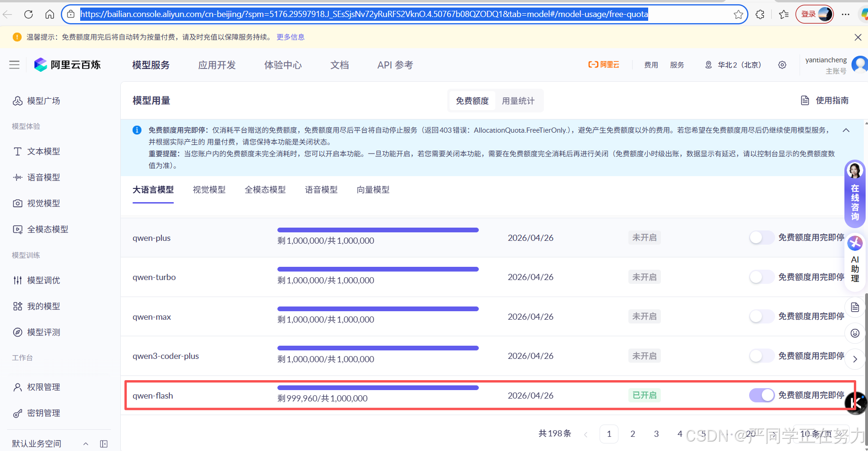Click qwen-plus quota progress bar
Viewport: 868px width, 451px height.
tap(378, 230)
